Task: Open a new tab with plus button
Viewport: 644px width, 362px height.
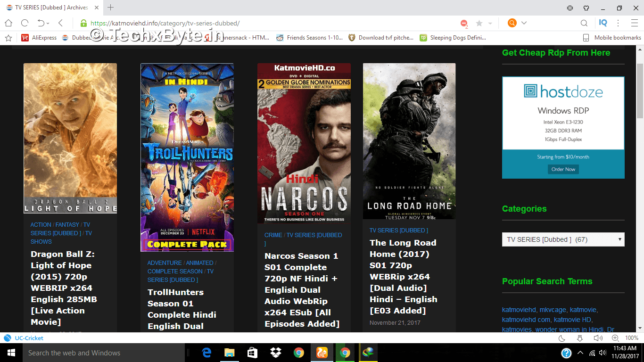Action: (111, 7)
